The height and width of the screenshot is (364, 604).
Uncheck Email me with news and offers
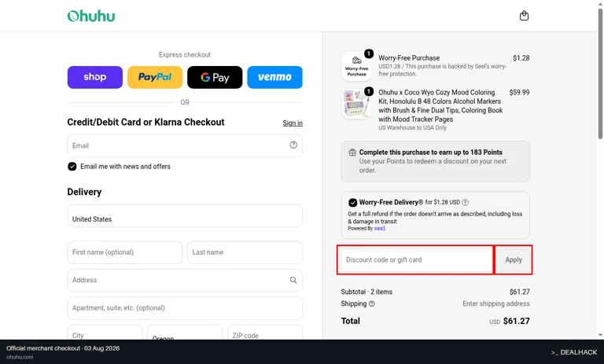click(x=72, y=167)
